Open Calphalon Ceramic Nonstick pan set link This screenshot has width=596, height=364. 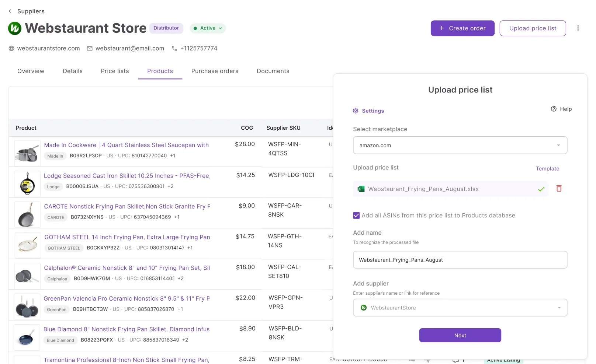127,268
